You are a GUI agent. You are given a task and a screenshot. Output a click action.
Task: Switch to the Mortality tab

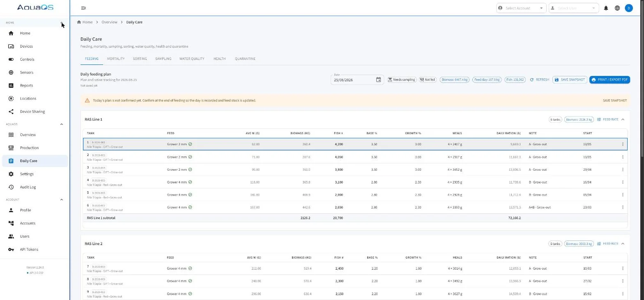(116, 59)
